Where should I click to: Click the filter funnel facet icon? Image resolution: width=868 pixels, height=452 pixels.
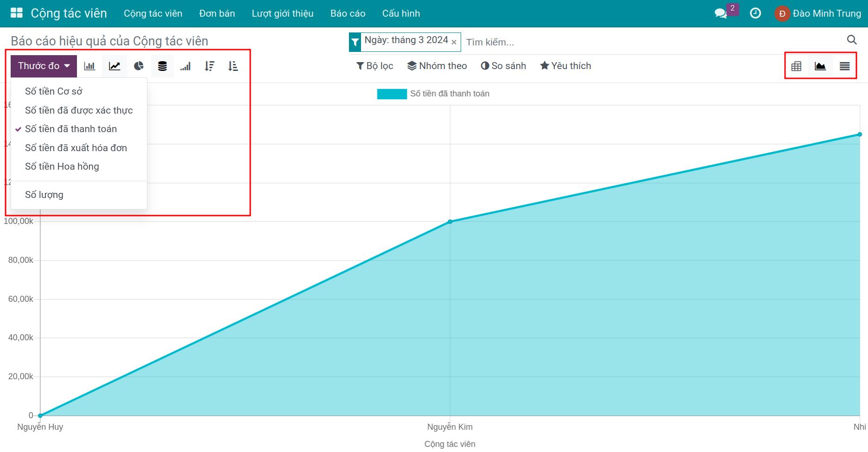[x=355, y=42]
